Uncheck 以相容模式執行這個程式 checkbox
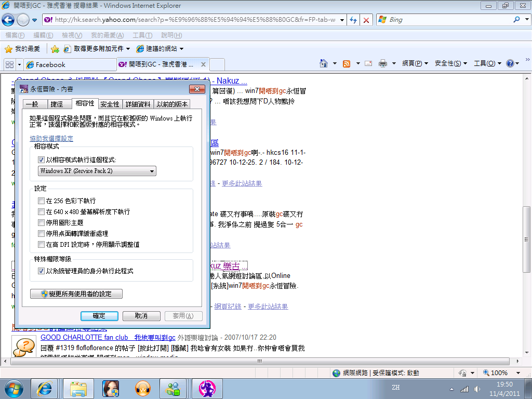 pos(42,160)
